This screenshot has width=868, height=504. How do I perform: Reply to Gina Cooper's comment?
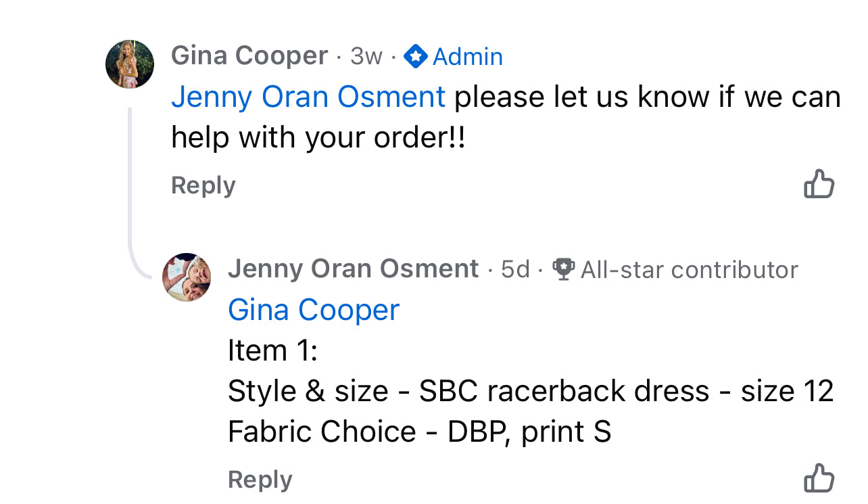(x=203, y=185)
